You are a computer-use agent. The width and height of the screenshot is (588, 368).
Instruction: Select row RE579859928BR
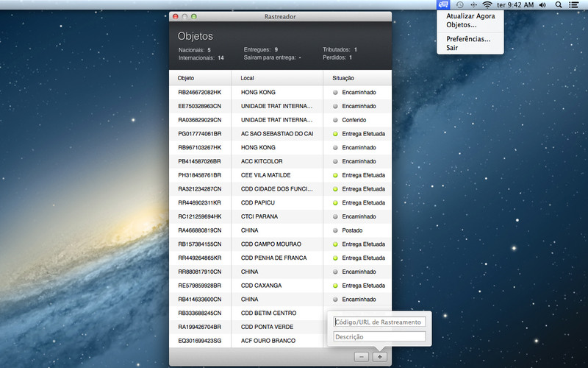coord(281,286)
